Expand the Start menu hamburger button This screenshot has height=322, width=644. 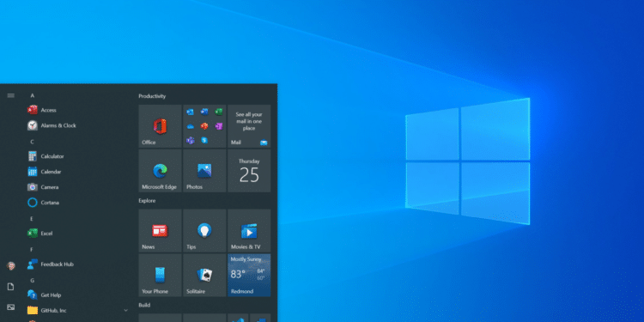10,95
